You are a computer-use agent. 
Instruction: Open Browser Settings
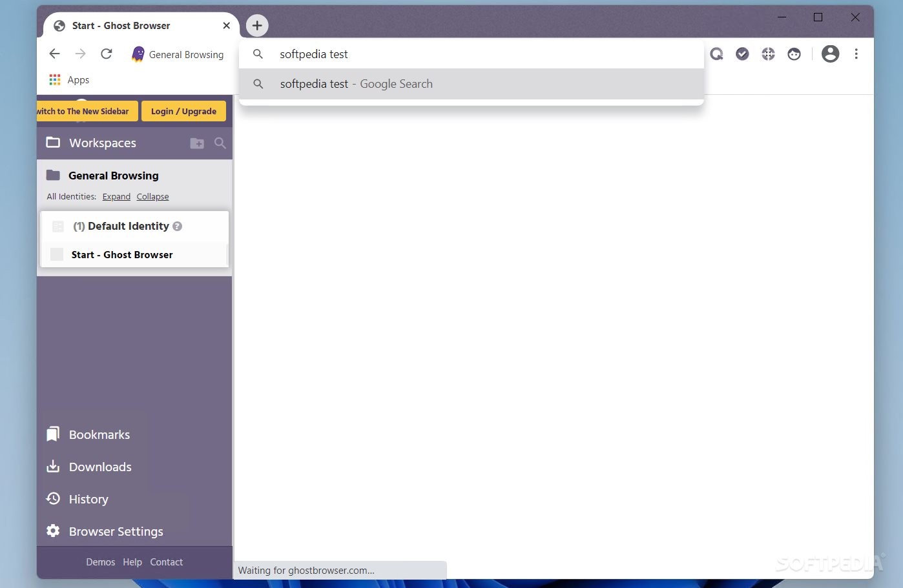116,532
